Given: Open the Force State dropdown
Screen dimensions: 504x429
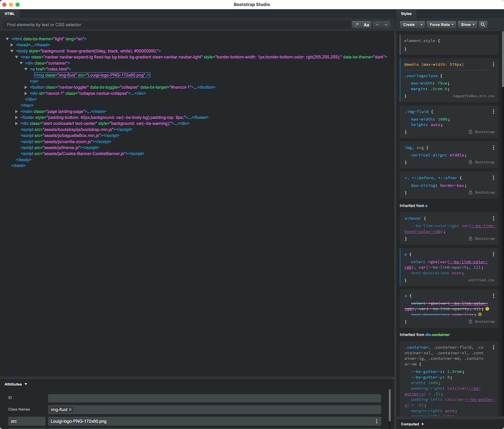Looking at the screenshot, I should [x=441, y=25].
